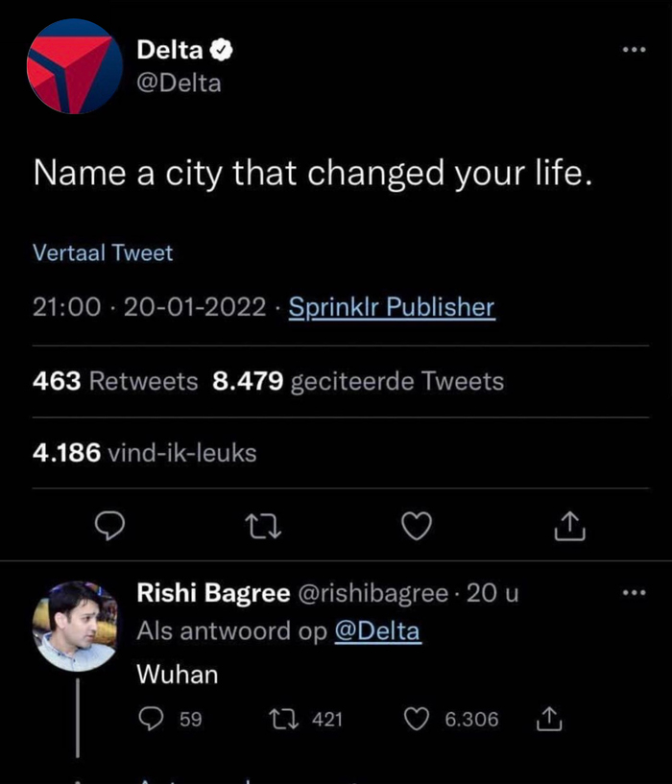Click the Vertaal Tweet link
672x784 pixels.
pyautogui.click(x=103, y=253)
